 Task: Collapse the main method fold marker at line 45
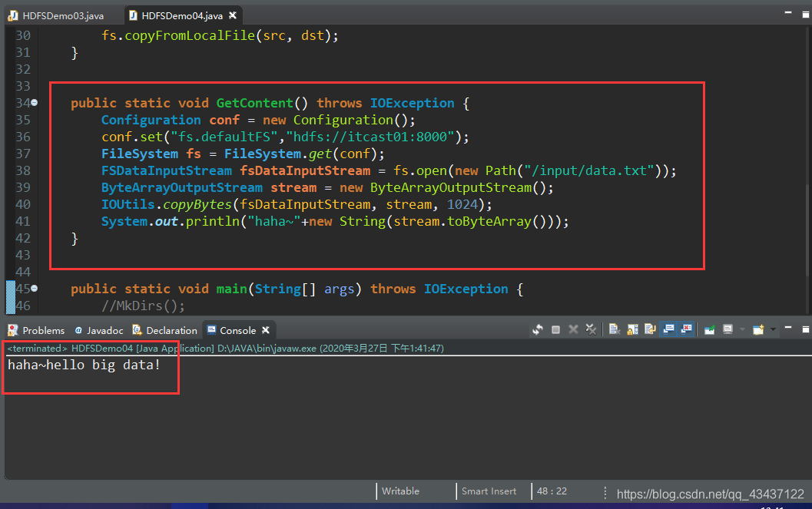pyautogui.click(x=34, y=288)
